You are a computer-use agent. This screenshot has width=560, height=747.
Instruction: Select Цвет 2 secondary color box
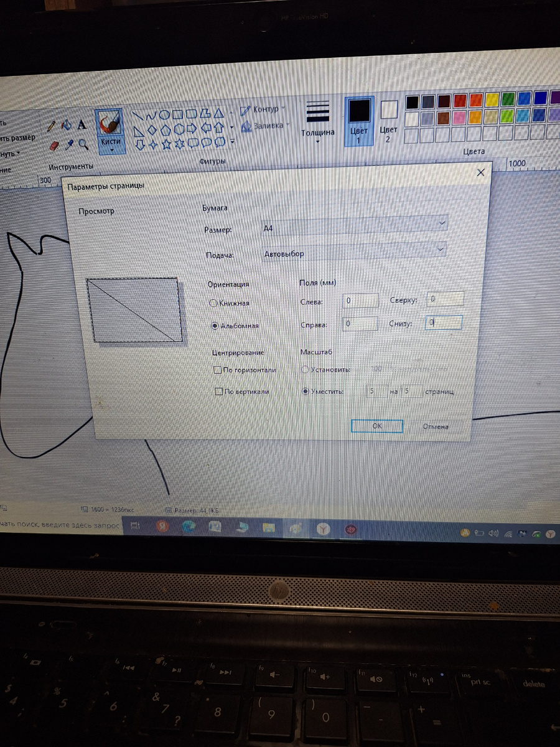point(389,122)
